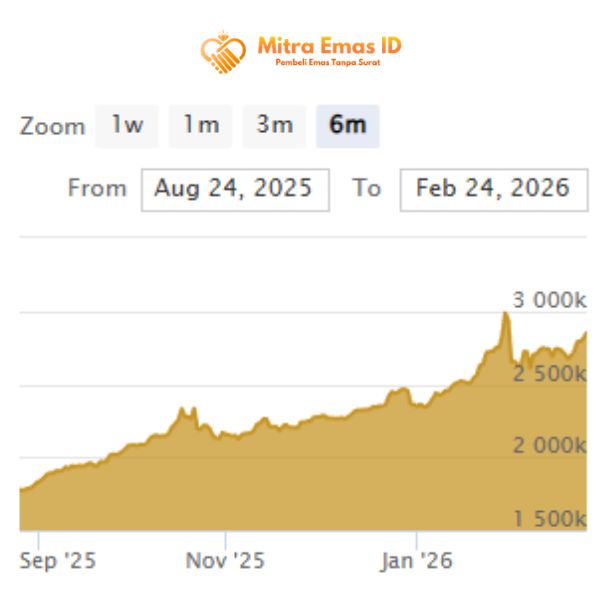Screen dimensions: 600x600
Task: Click the 3 000k y-axis label
Action: coord(549,300)
